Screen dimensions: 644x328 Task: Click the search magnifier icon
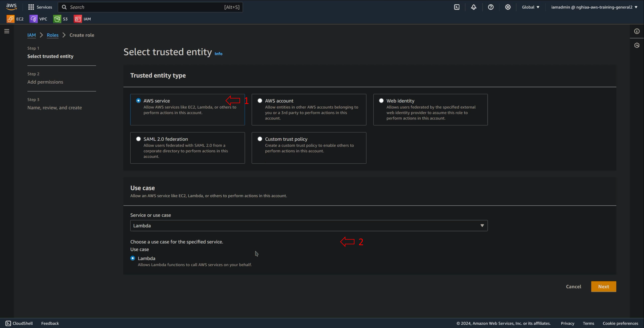pyautogui.click(x=64, y=7)
